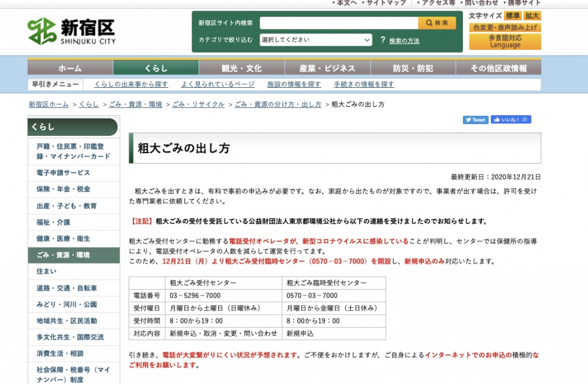Viewport: 588px width, 384px height.
Task: Open くらしの出来事から探す quick menu link
Action: (131, 84)
